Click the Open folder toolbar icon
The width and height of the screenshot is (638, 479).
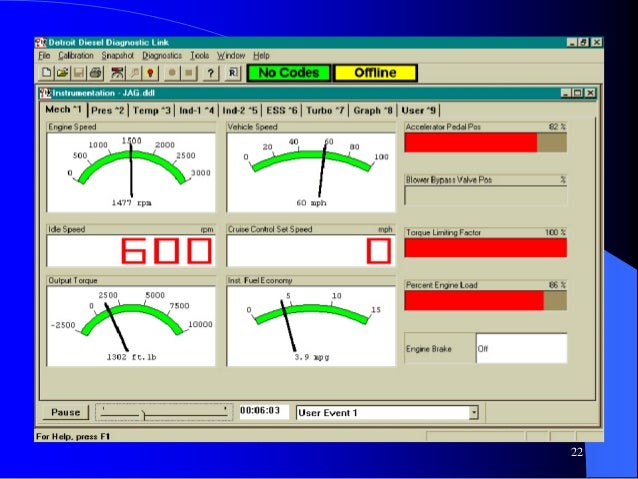coord(62,73)
